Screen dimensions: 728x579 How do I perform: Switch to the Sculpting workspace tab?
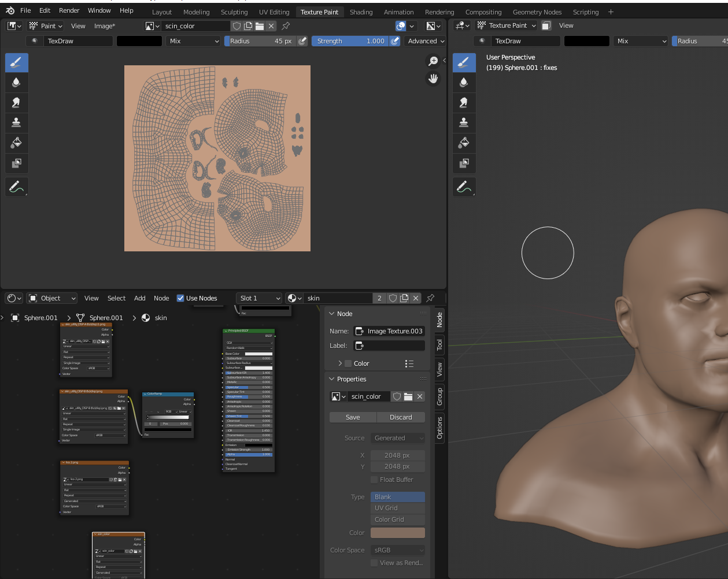(234, 12)
